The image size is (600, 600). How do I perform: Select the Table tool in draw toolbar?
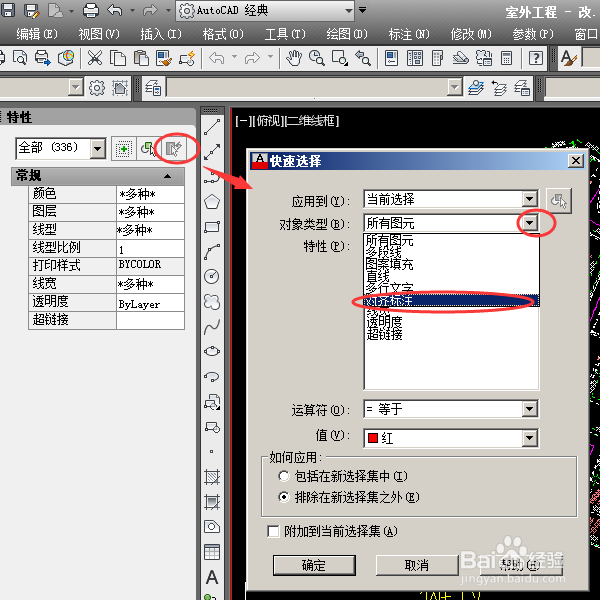[x=212, y=552]
